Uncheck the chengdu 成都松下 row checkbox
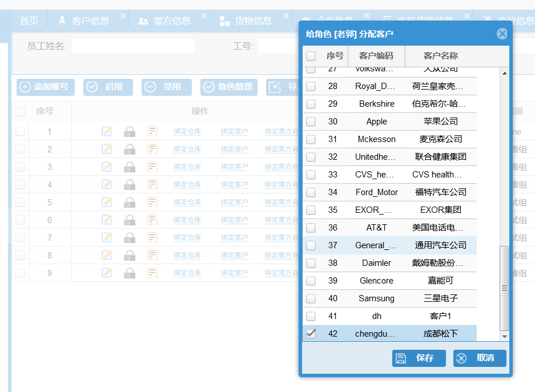This screenshot has width=535, height=392. [311, 334]
